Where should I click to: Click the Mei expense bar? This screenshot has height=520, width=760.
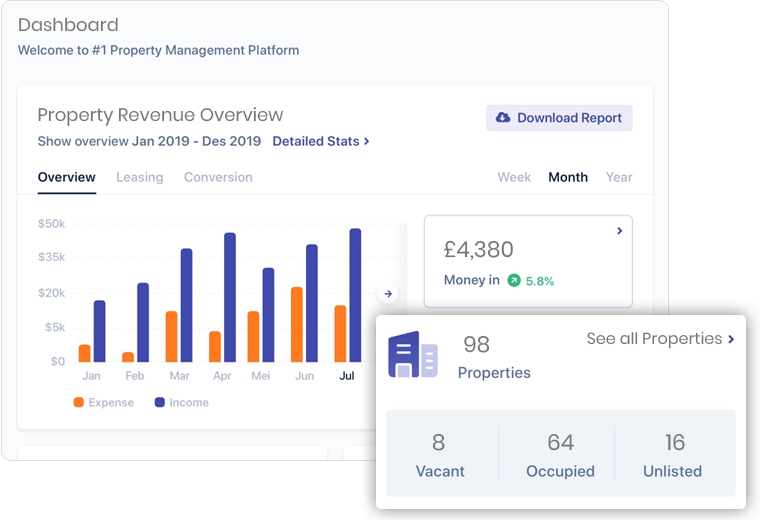coord(253,336)
